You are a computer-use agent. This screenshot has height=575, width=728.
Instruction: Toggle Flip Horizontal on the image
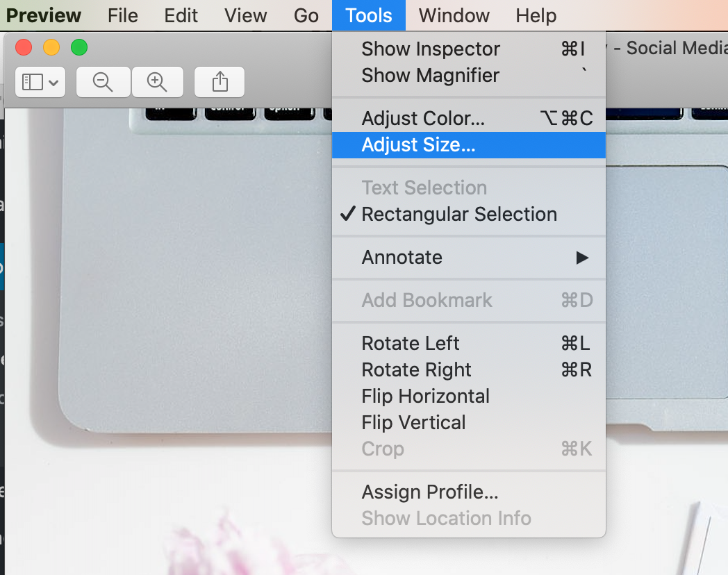(425, 396)
